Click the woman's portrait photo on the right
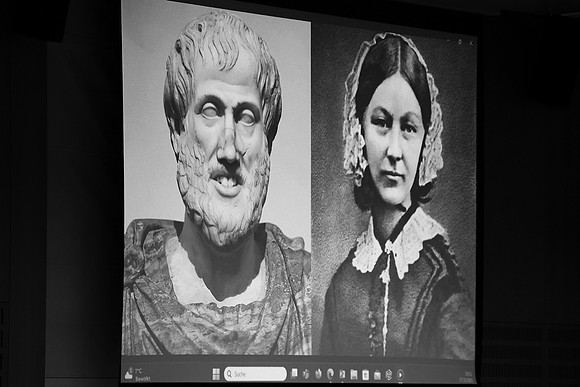Viewport: 580px width, 387px height. tap(393, 192)
